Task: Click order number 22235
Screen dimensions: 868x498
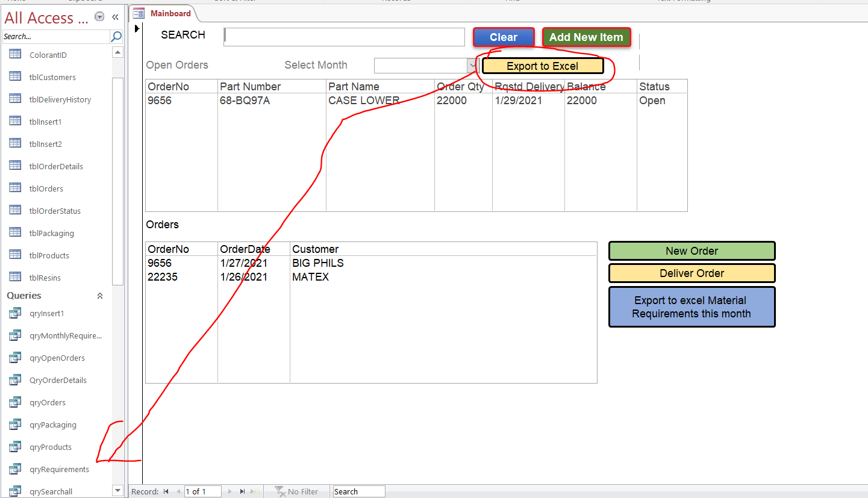Action: (163, 277)
